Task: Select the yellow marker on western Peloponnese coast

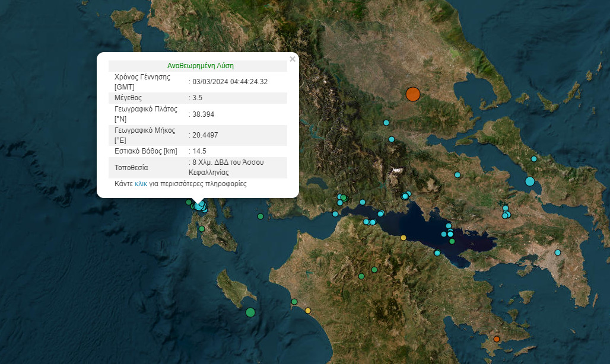Action: point(307,310)
